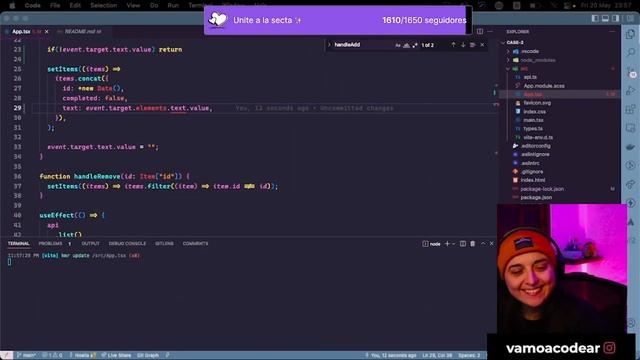Open package-lock.json in explorer
The width and height of the screenshot is (640, 360).
pyautogui.click(x=542, y=189)
